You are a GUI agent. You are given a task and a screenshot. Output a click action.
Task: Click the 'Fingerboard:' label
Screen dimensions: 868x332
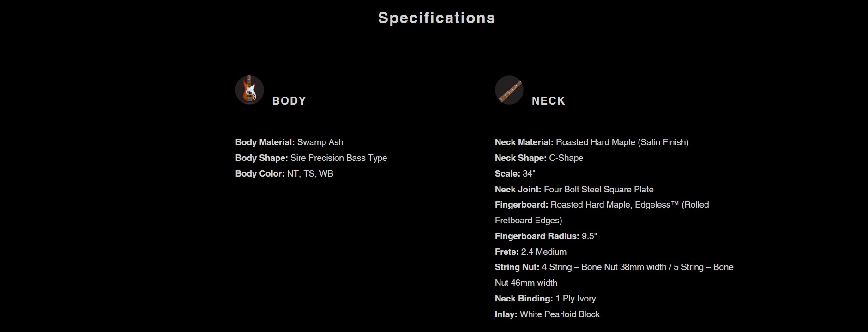pos(521,205)
